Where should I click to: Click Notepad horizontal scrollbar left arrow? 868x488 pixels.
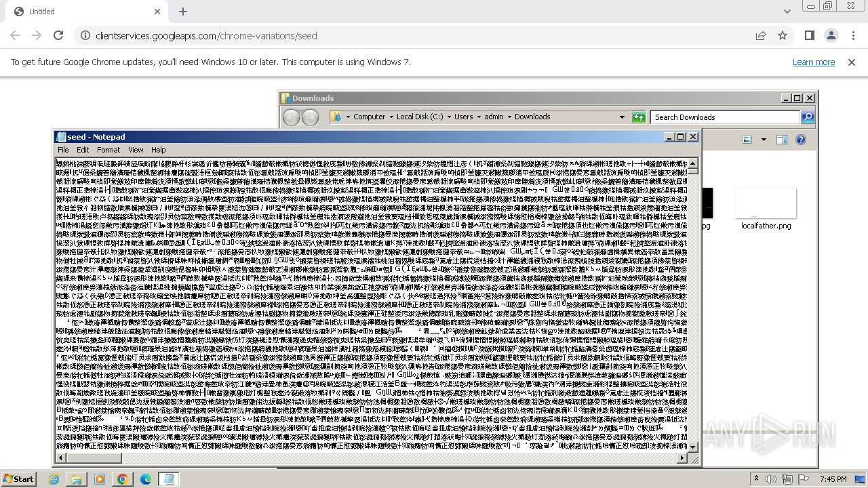tap(60, 458)
